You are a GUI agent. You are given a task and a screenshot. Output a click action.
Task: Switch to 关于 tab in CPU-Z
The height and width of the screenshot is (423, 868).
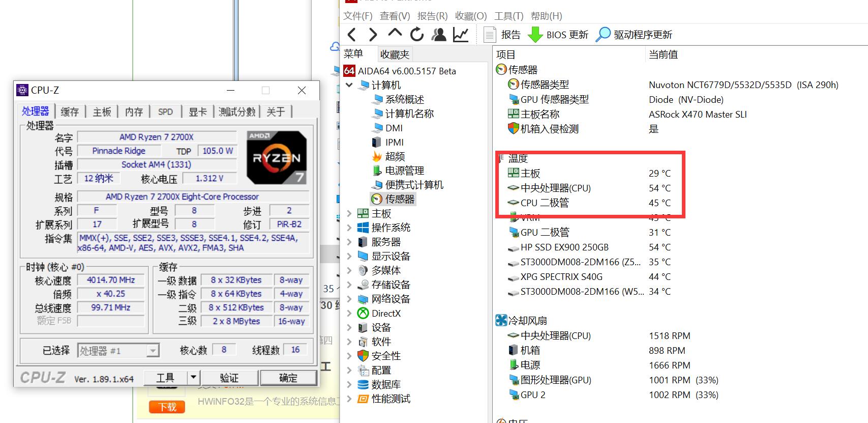[276, 112]
